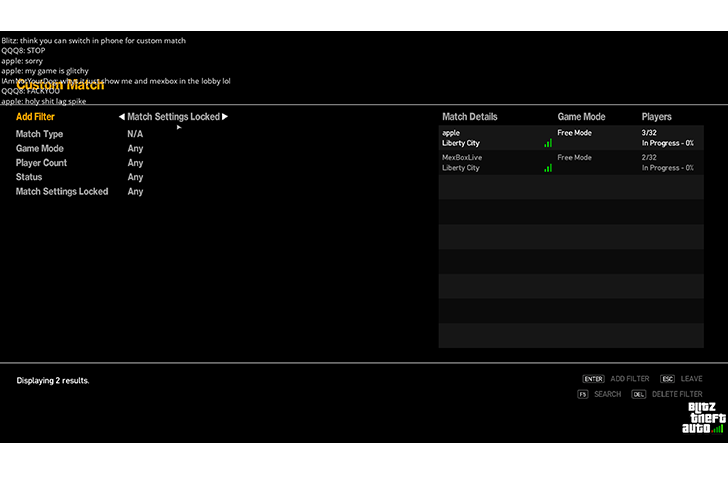Click the left arrow beside Match Settings Locked
Image resolution: width=728 pixels, height=481 pixels.
tap(122, 117)
